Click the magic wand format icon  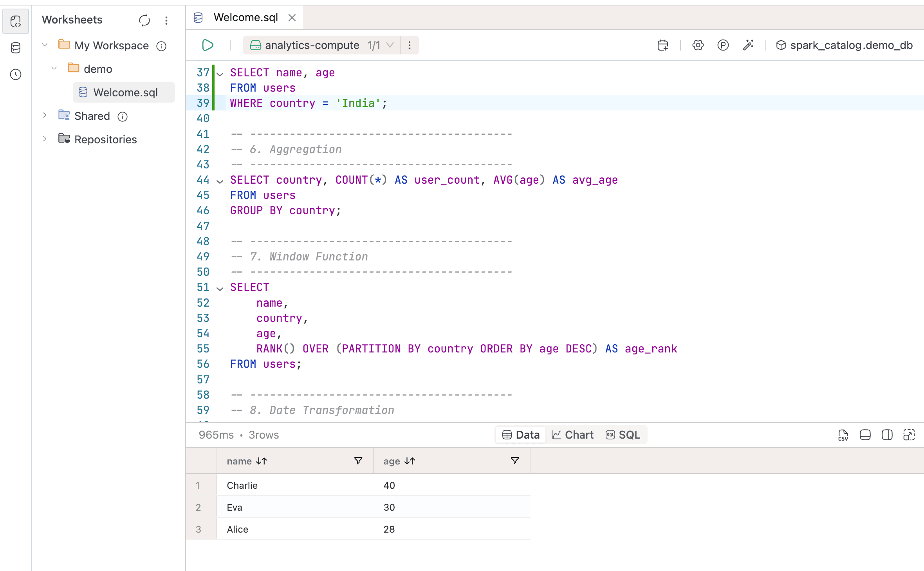748,45
